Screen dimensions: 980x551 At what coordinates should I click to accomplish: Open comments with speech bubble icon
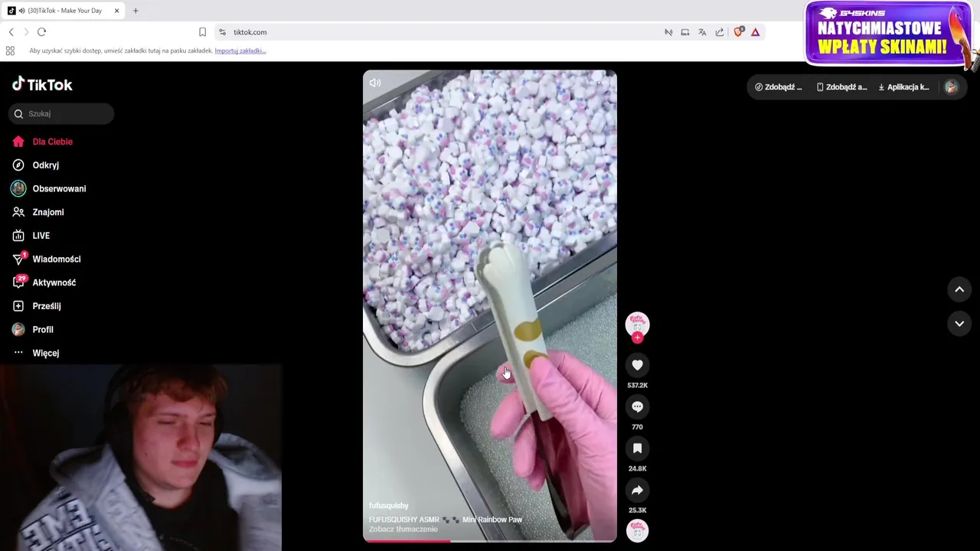coord(637,407)
